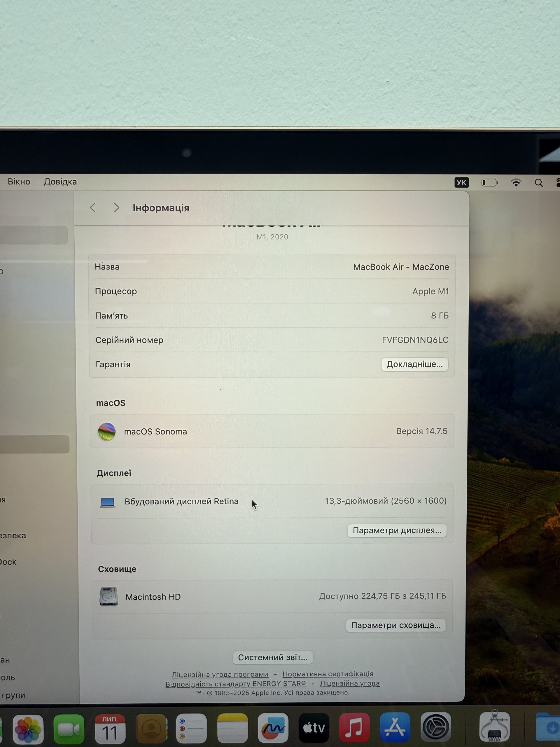Open Параметри сховища… settings
The height and width of the screenshot is (747, 560).
click(x=396, y=625)
